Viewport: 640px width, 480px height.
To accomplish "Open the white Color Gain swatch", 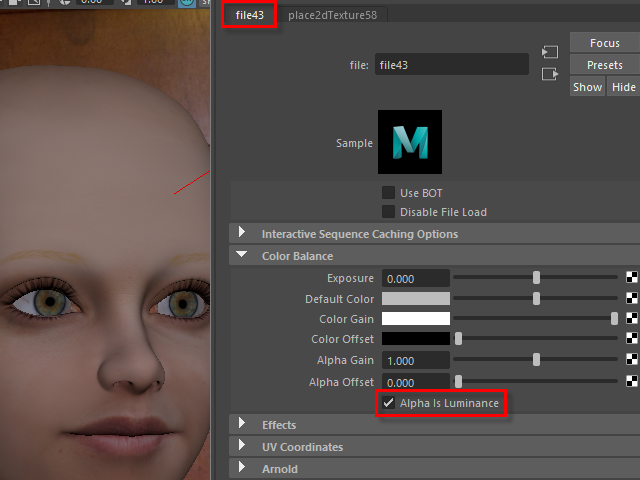I will 416,319.
